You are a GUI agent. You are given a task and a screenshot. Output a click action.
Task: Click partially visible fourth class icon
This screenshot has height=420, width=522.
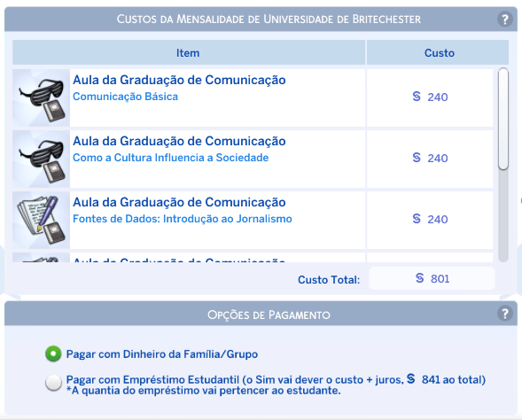point(42,257)
